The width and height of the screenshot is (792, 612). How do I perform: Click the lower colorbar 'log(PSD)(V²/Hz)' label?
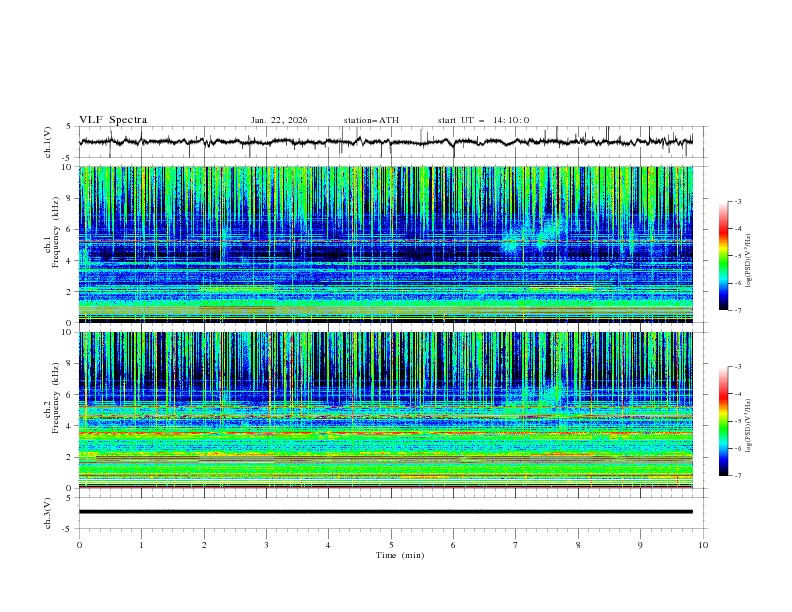tap(749, 425)
